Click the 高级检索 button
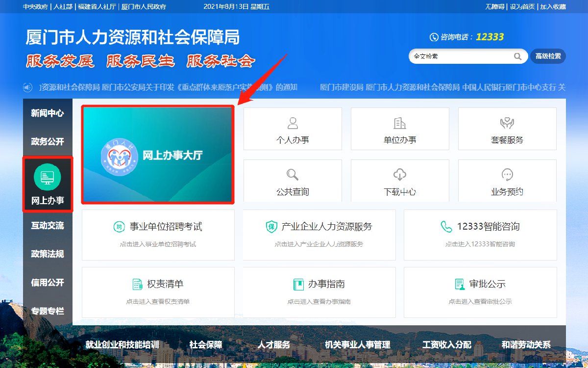 pos(548,56)
